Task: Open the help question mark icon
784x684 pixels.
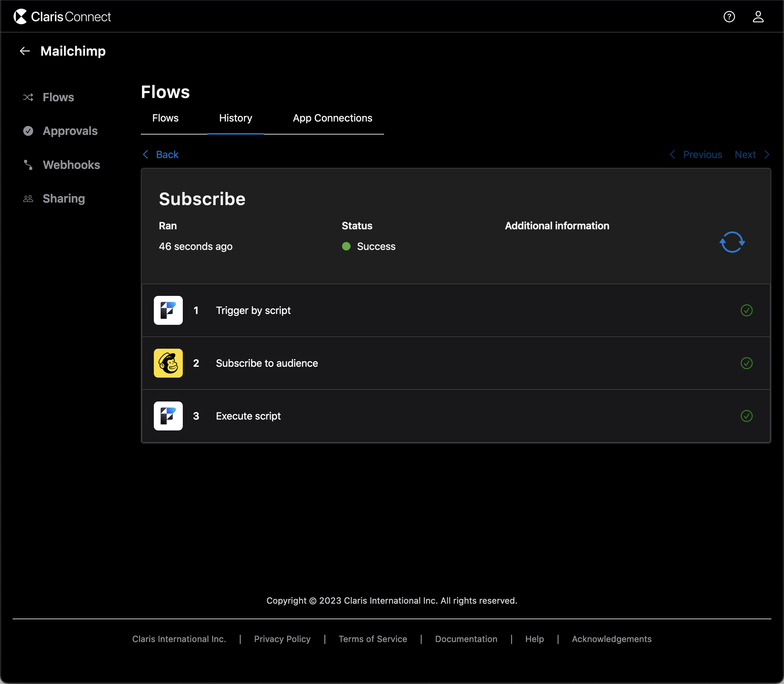Action: click(x=729, y=16)
